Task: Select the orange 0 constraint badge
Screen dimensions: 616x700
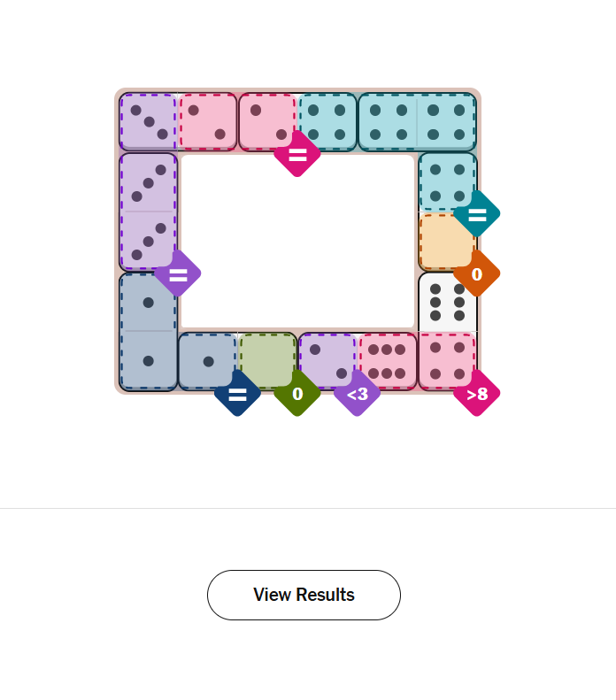Action: [477, 273]
